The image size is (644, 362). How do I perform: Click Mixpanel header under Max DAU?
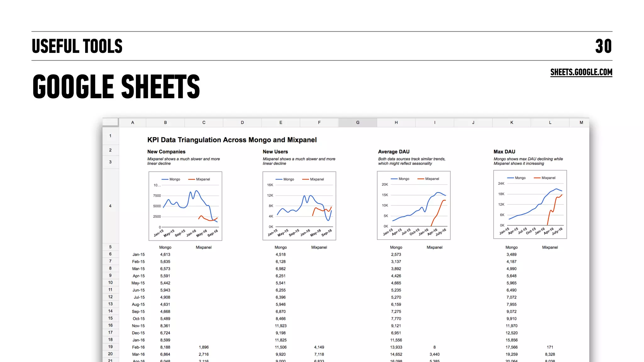pos(550,247)
